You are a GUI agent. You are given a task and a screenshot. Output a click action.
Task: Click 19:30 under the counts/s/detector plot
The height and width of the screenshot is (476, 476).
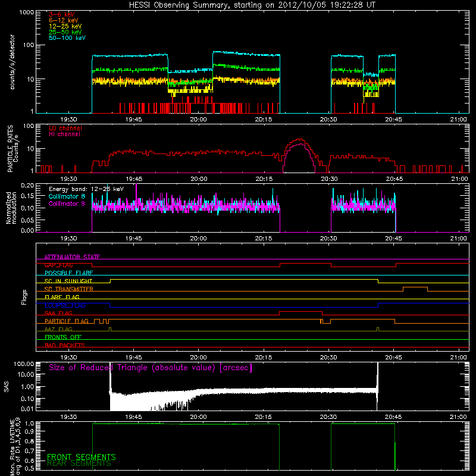tap(68, 120)
